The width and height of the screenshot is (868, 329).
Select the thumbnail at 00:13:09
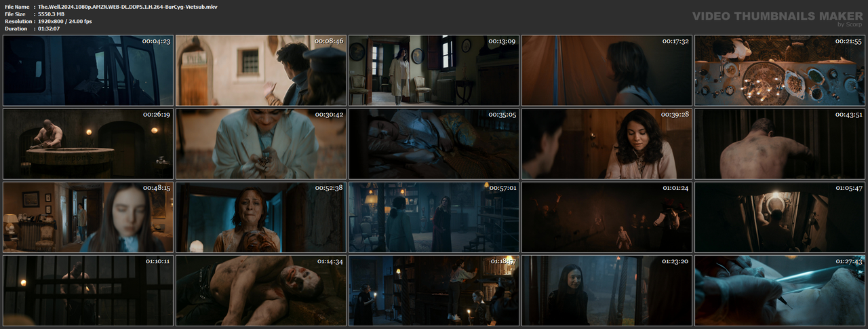tap(434, 71)
